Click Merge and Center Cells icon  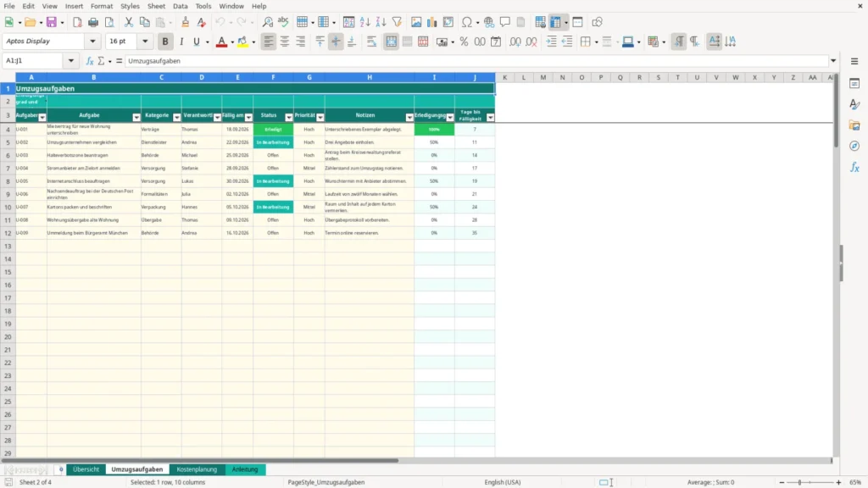[x=391, y=42]
